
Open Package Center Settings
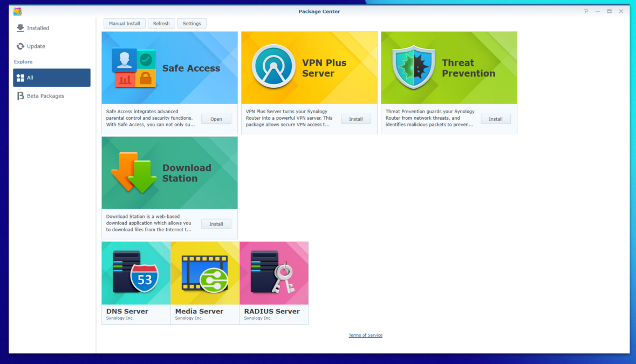click(x=192, y=24)
